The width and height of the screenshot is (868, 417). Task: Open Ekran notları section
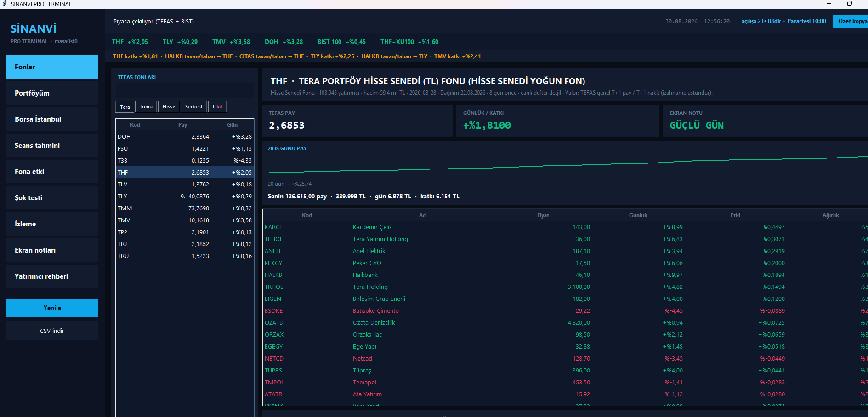pyautogui.click(x=52, y=250)
